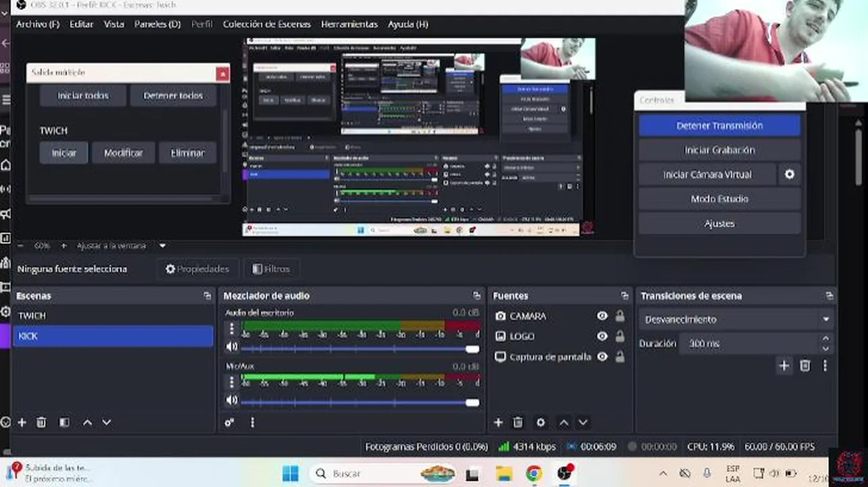Mute Mic/Aux speaker
This screenshot has width=868, height=487.
232,400
